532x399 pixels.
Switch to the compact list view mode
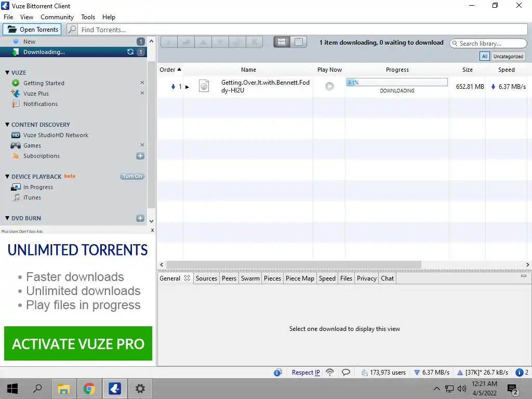299,42
